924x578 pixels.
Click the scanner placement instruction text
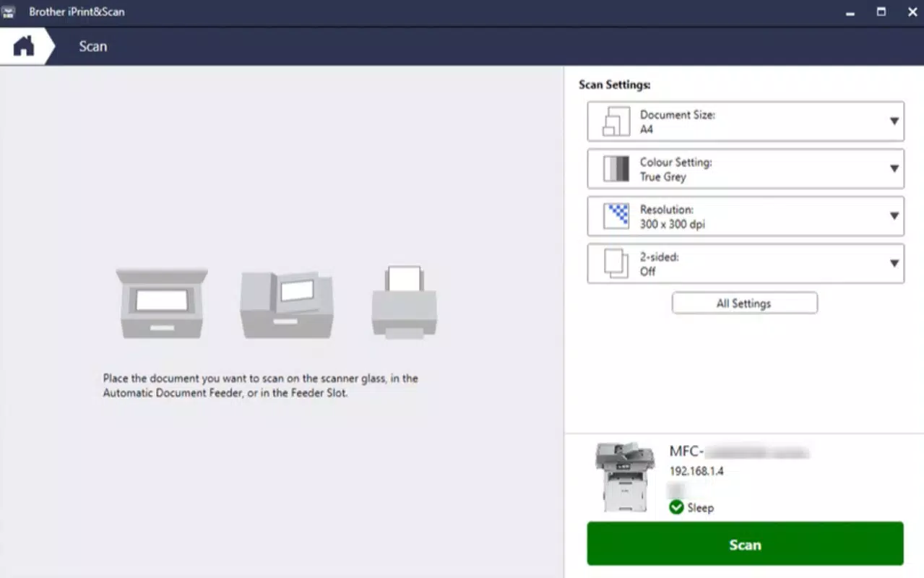pos(261,386)
